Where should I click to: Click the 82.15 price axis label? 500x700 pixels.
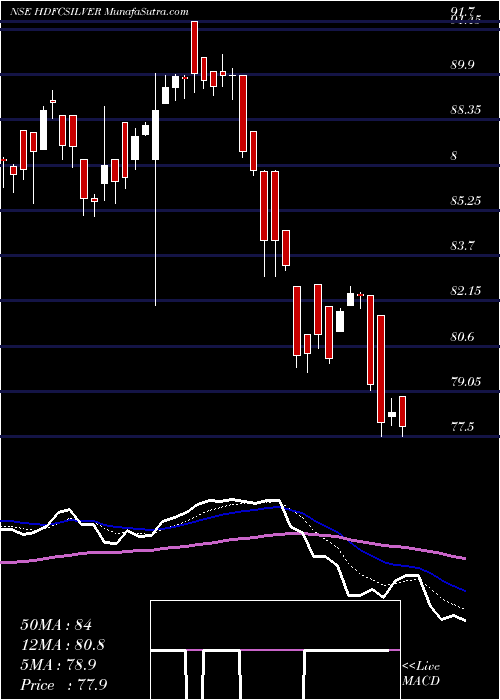(466, 292)
